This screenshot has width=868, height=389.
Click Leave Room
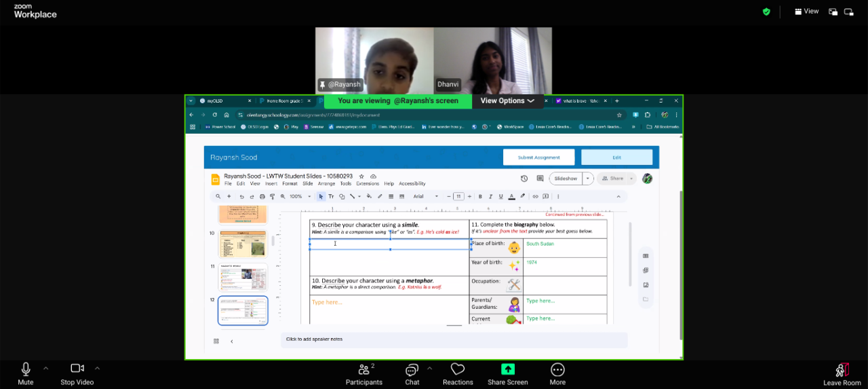pos(842,374)
